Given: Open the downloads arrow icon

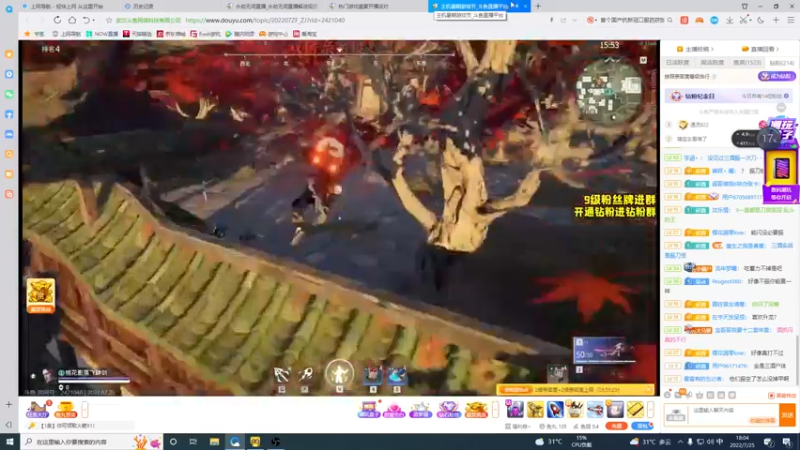Looking at the screenshot, I should [x=730, y=20].
